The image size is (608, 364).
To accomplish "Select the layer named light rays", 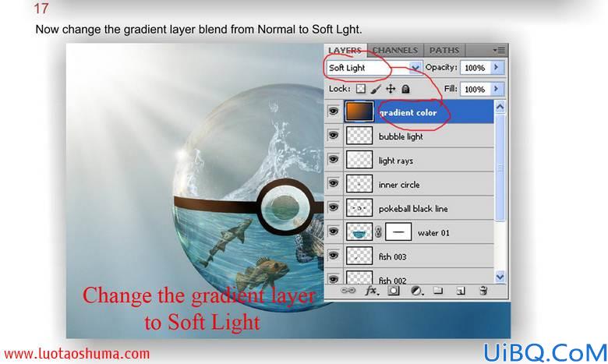I will coord(395,161).
